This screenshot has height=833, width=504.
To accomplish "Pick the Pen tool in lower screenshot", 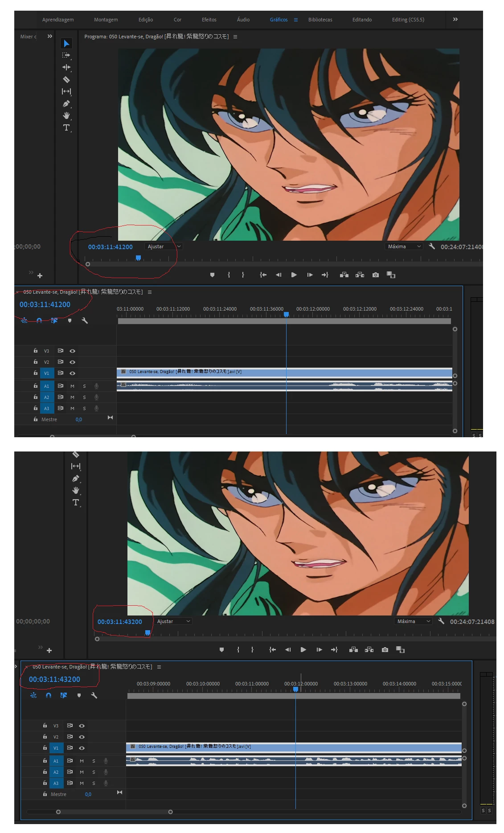I will (76, 478).
